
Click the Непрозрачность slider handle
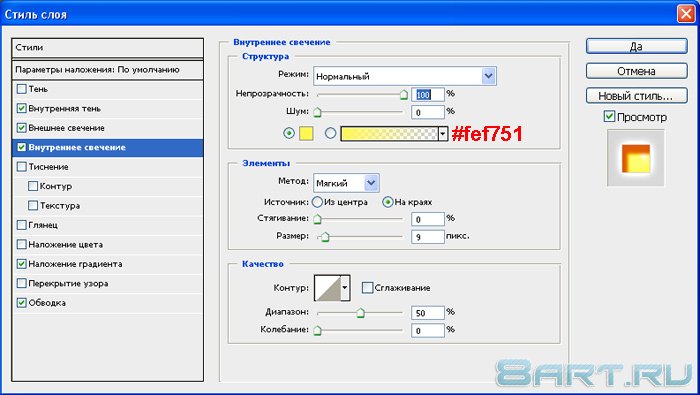tap(404, 95)
